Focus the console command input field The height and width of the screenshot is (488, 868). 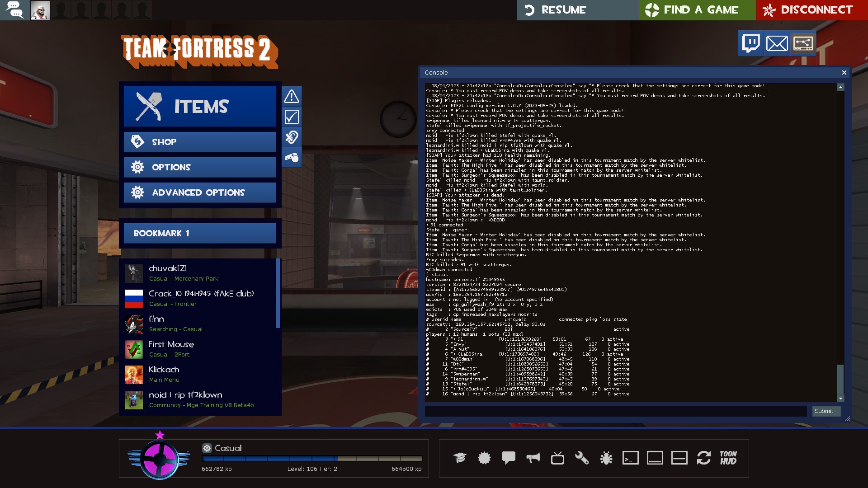coord(616,411)
